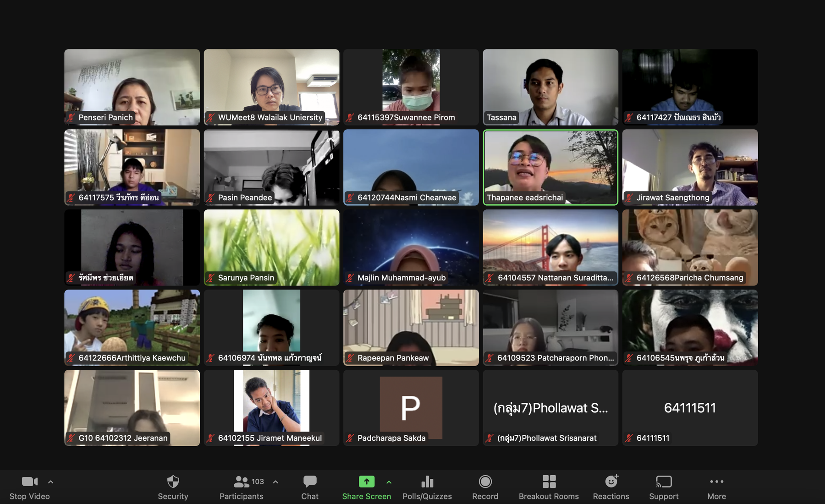This screenshot has width=825, height=504.
Task: Select the Penseri Panich video tile
Action: point(132,87)
